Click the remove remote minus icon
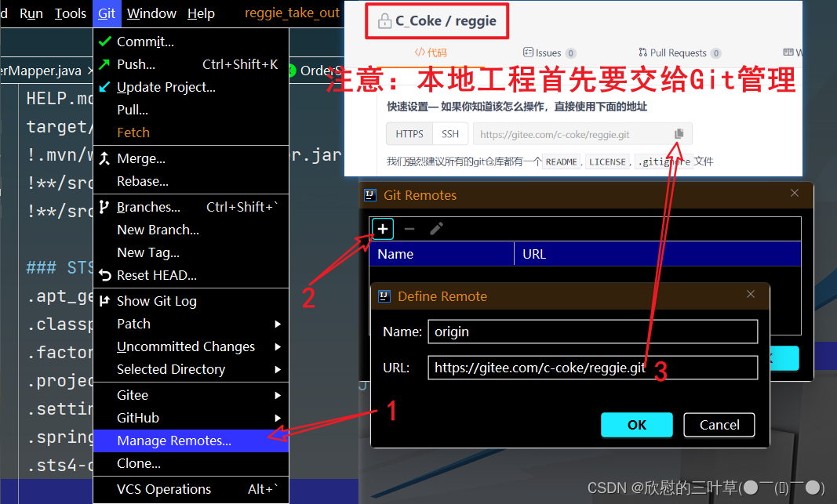The height and width of the screenshot is (504, 837). (409, 229)
